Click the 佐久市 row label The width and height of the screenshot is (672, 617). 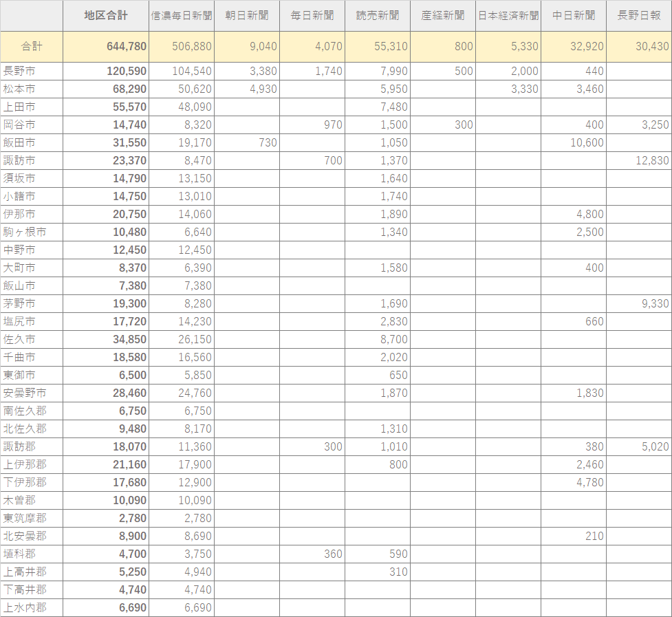click(x=32, y=339)
